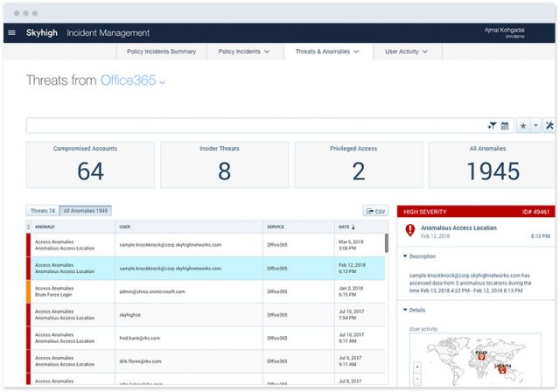Export the table via CSV button
The image size is (560, 392).
pyautogui.click(x=375, y=211)
